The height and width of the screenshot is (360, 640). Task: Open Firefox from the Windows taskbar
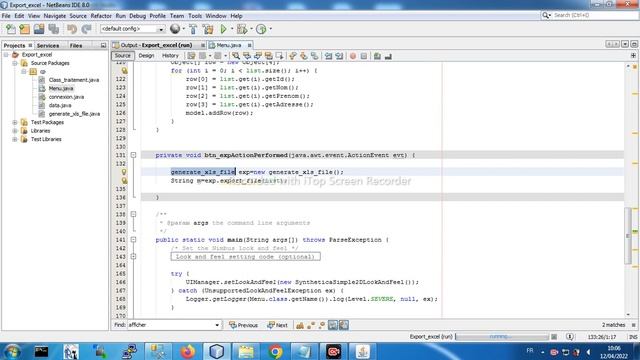pos(188,351)
